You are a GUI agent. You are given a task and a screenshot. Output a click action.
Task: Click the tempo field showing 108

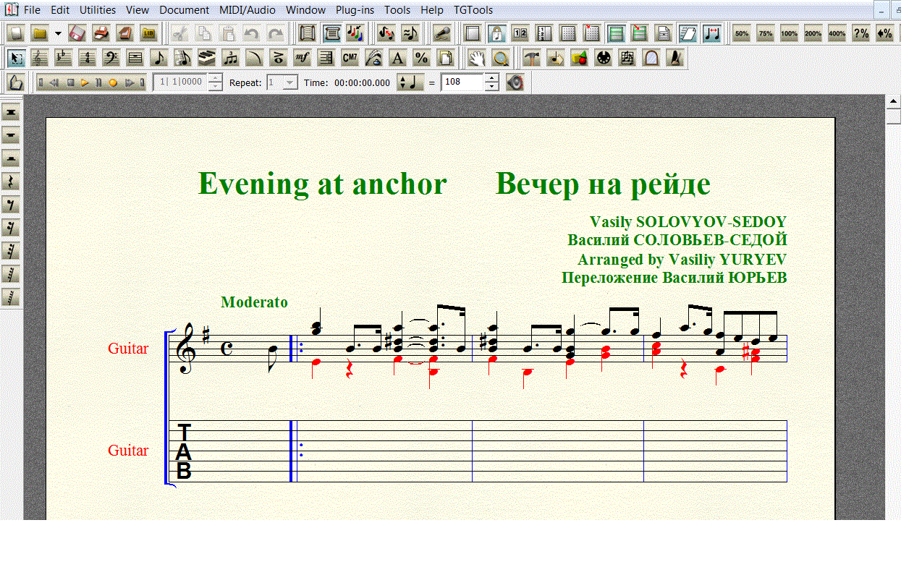pyautogui.click(x=461, y=82)
